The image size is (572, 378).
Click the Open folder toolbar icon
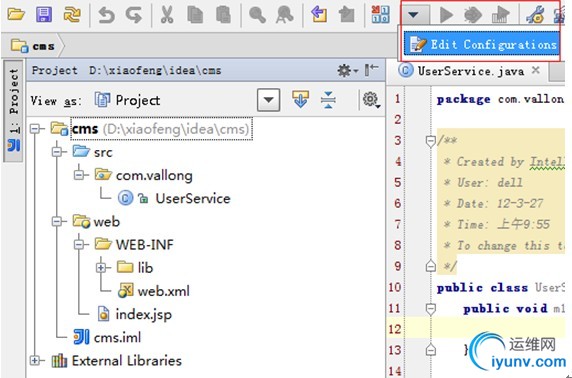coord(16,15)
